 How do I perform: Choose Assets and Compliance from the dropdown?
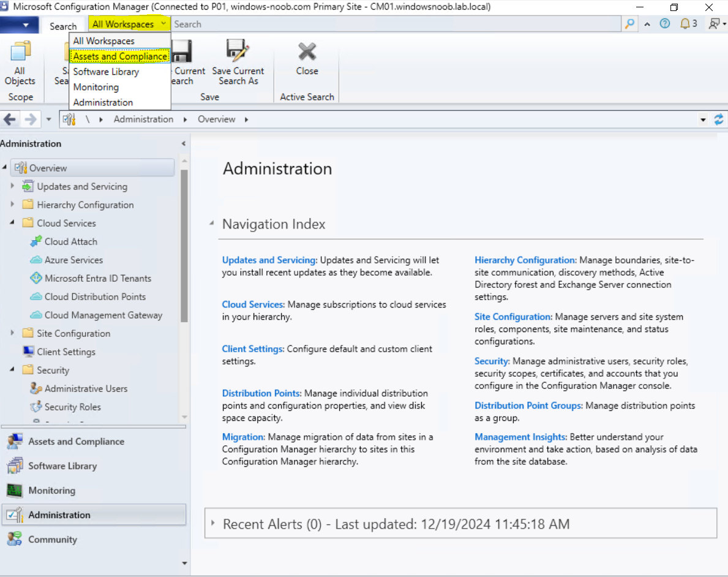click(120, 56)
